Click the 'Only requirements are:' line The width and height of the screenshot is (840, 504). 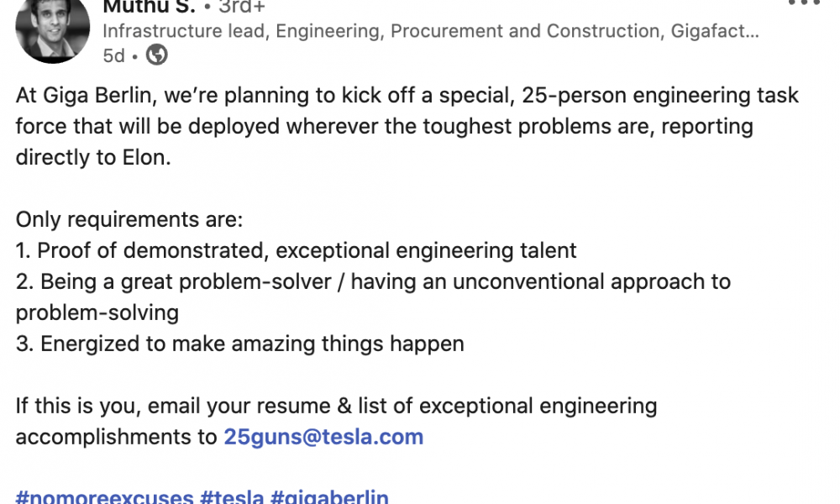click(129, 219)
